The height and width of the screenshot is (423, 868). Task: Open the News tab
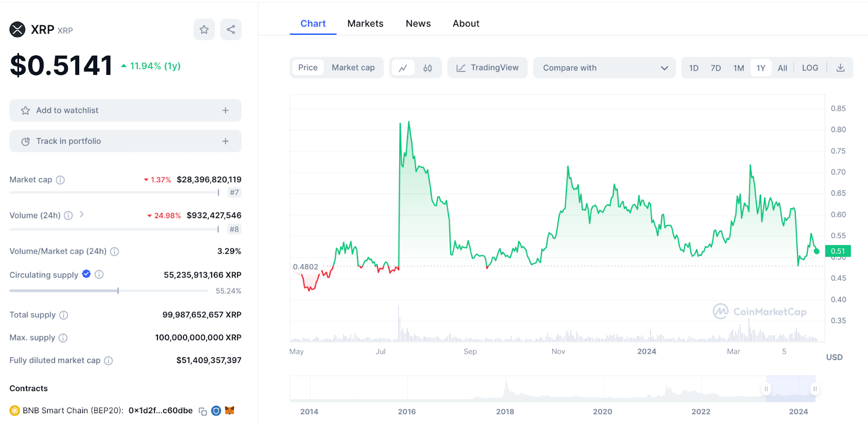point(418,24)
